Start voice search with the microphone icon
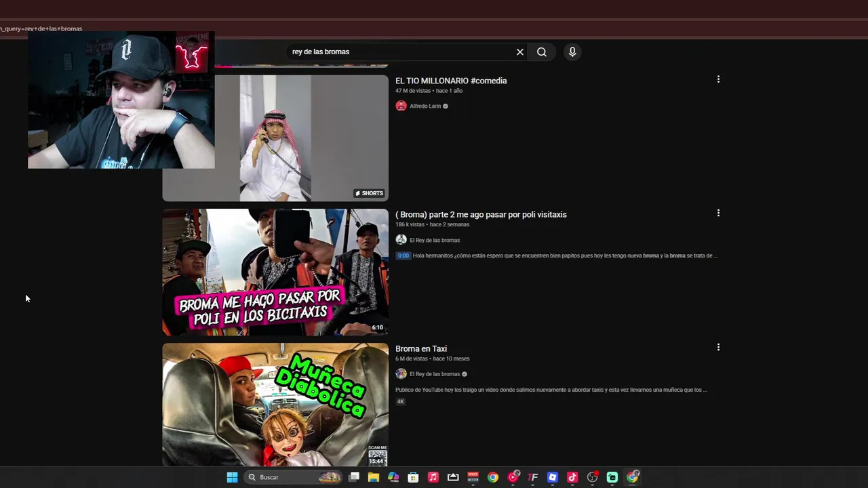The height and width of the screenshot is (488, 868). (572, 52)
